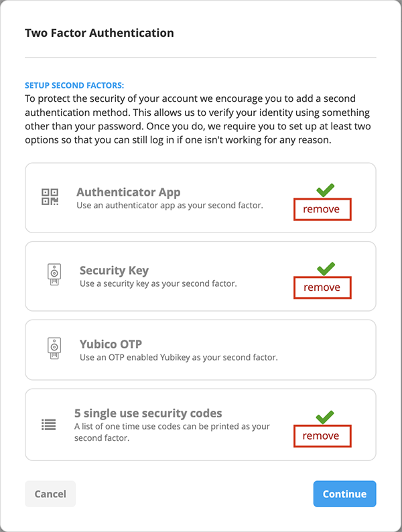Click the Security Key device icon
Viewport: 402px width, 532px height.
tap(54, 275)
